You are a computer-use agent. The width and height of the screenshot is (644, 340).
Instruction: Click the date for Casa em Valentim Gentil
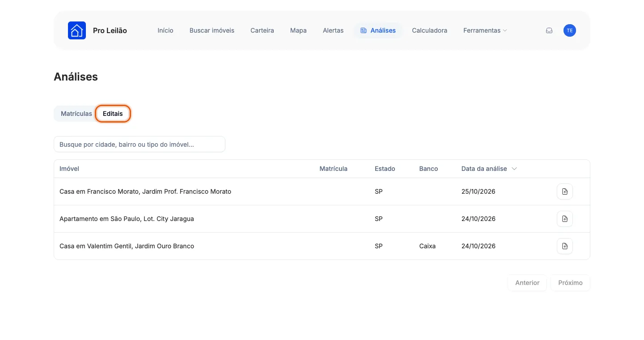coord(479,246)
